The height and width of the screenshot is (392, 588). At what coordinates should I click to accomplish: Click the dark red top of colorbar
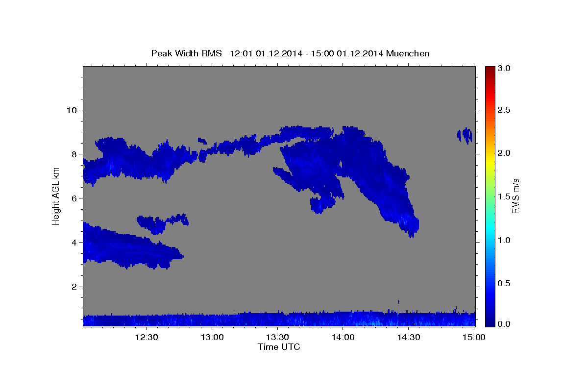[x=490, y=70]
